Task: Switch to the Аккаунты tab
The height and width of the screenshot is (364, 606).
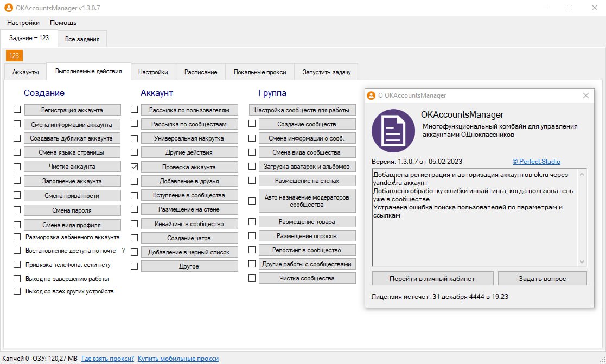Action: tap(25, 72)
